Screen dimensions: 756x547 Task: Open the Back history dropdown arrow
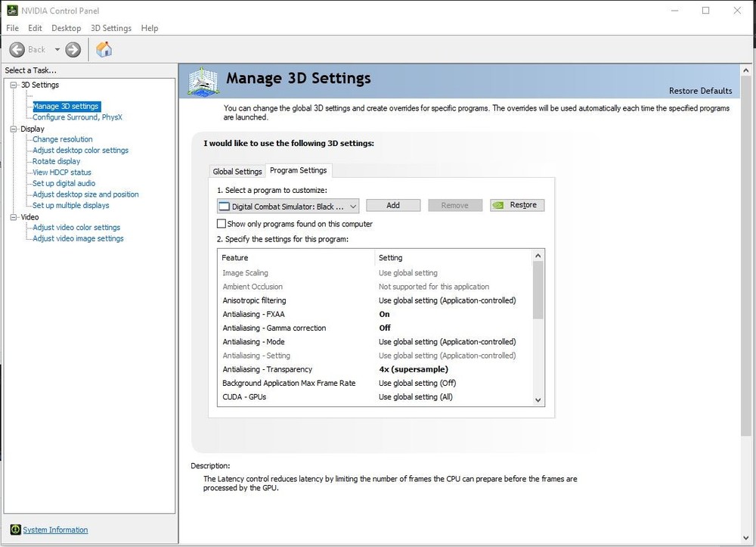click(57, 50)
